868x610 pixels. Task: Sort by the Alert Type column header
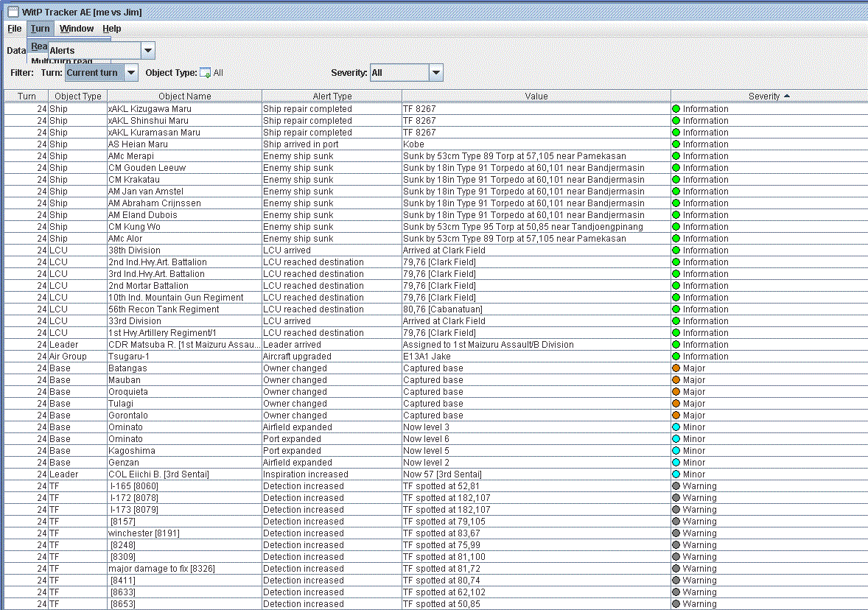(x=332, y=97)
